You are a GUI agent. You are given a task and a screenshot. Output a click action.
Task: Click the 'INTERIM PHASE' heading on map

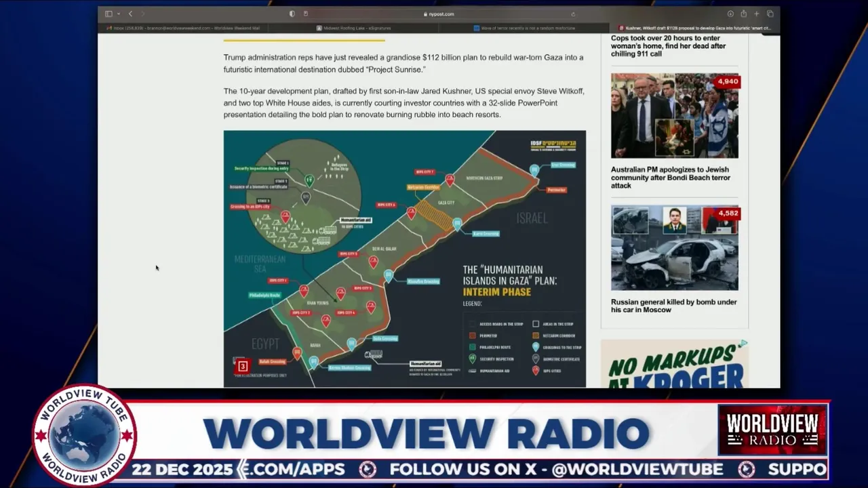click(x=497, y=292)
